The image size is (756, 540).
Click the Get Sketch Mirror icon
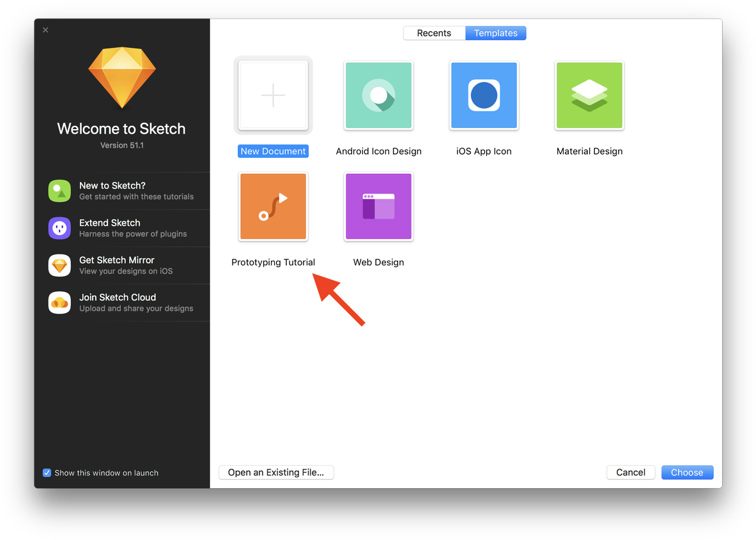pyautogui.click(x=60, y=265)
